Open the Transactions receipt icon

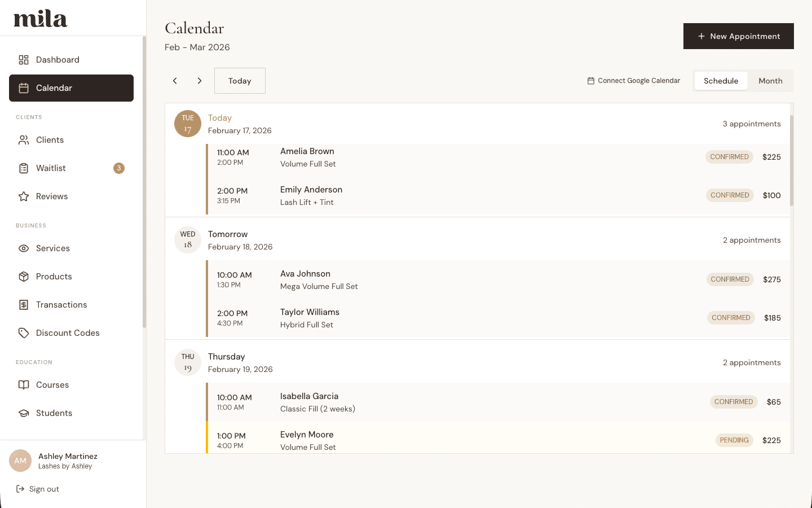coord(24,305)
